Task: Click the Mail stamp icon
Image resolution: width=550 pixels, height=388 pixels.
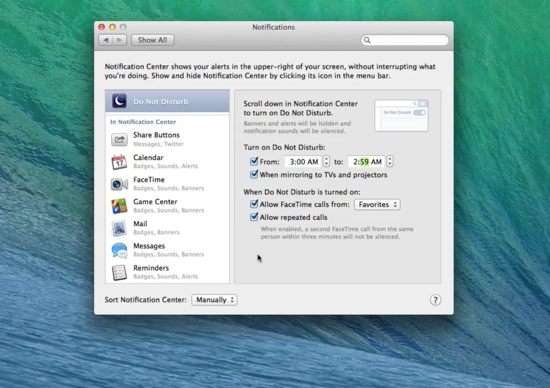Action: click(119, 228)
